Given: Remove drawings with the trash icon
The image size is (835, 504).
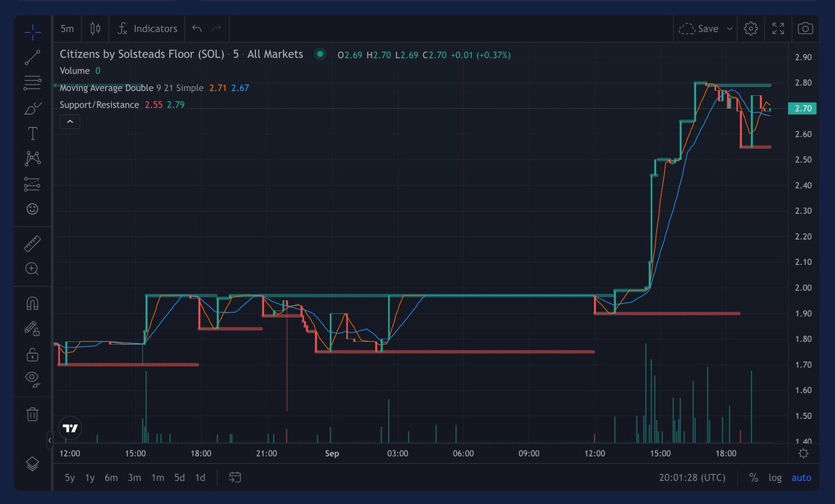Looking at the screenshot, I should pos(32,414).
